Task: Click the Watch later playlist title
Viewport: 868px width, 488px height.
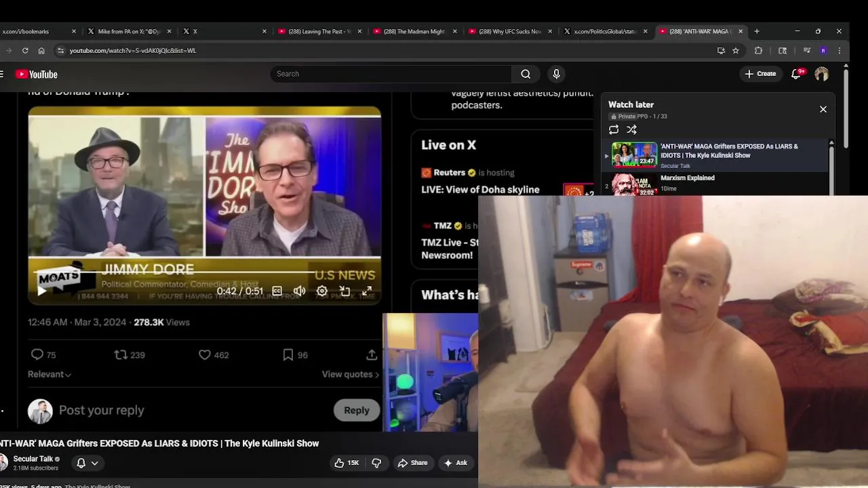Action: tap(631, 104)
